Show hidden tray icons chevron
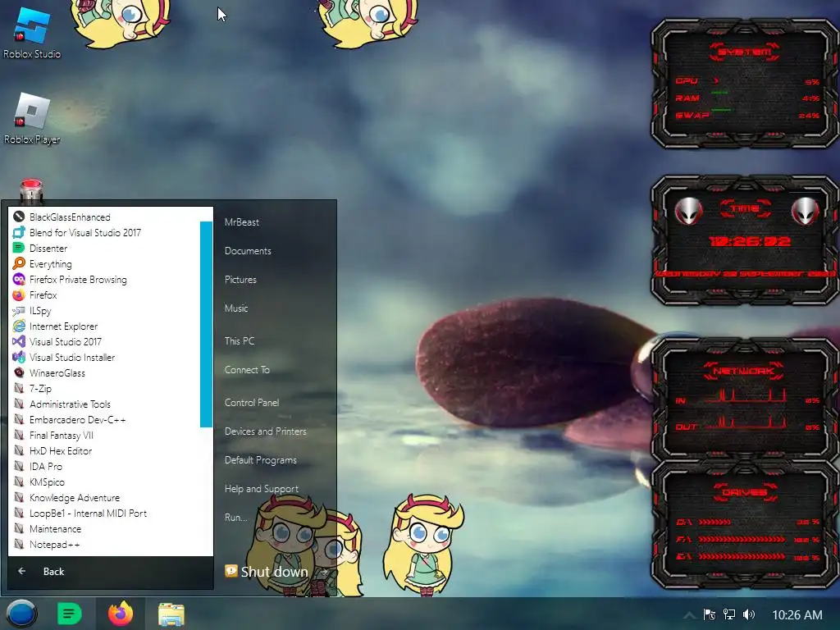This screenshot has height=630, width=840. pos(689,615)
